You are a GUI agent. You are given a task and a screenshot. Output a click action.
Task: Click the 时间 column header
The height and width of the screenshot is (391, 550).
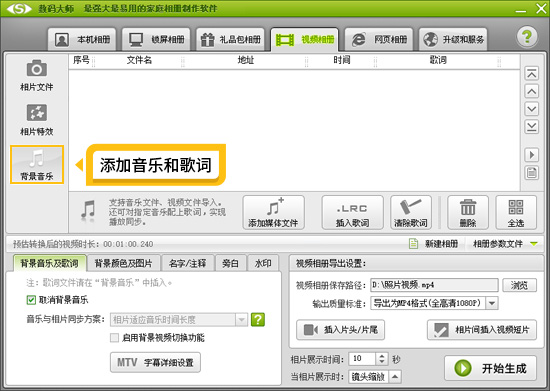pyautogui.click(x=342, y=61)
